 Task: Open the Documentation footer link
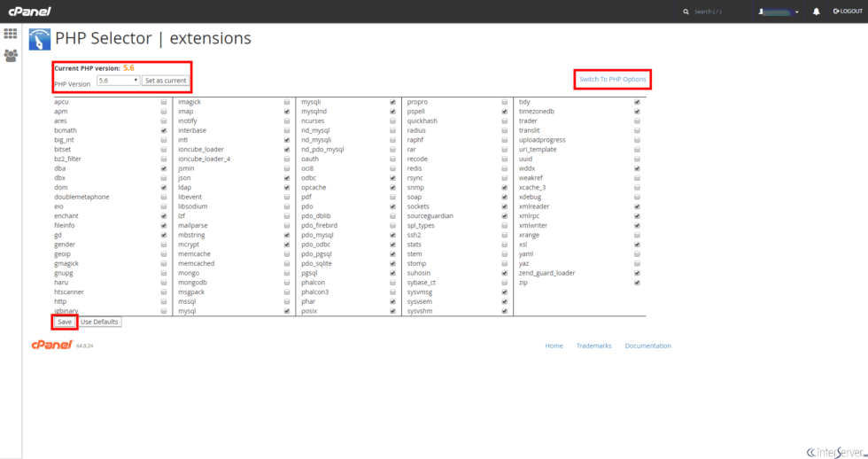coord(647,346)
